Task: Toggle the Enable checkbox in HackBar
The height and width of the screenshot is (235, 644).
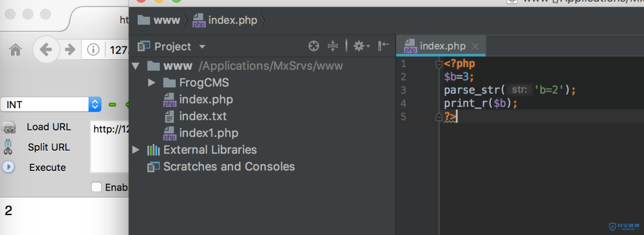Action: pyautogui.click(x=96, y=187)
